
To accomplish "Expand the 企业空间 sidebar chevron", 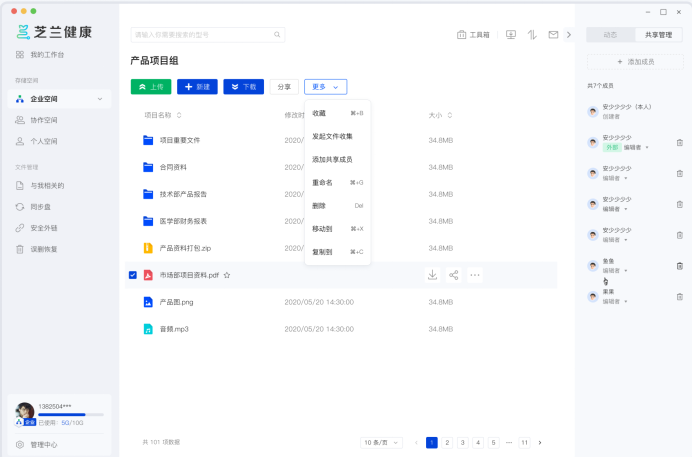I will 98,99.
